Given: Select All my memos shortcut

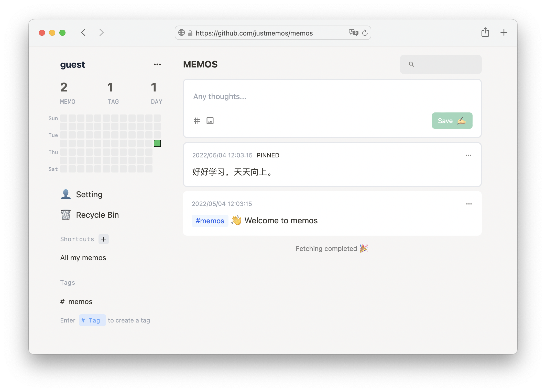Looking at the screenshot, I should pyautogui.click(x=83, y=258).
